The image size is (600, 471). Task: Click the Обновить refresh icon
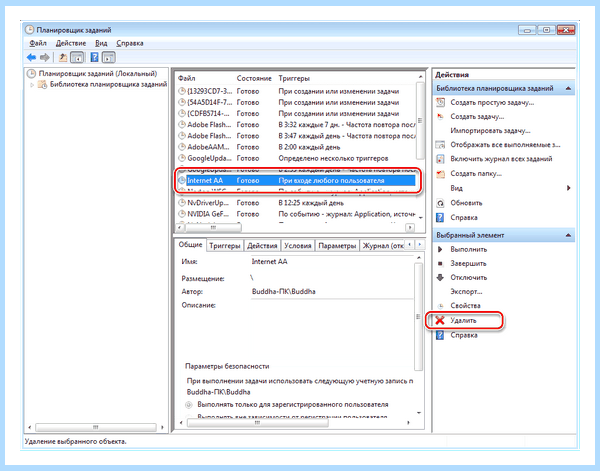pyautogui.click(x=440, y=203)
